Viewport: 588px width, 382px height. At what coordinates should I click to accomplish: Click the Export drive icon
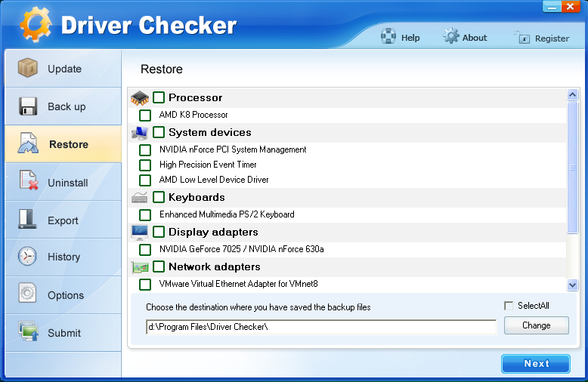point(27,219)
